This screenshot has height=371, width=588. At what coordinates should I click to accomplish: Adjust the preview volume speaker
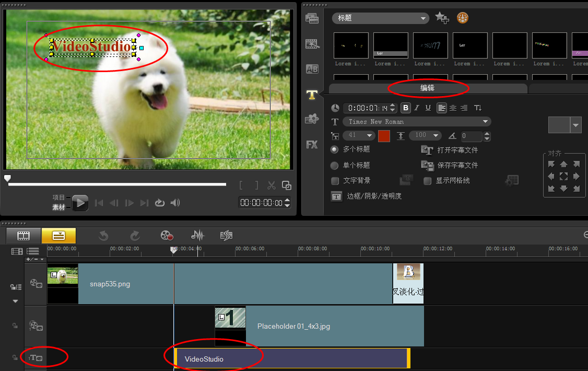point(175,203)
